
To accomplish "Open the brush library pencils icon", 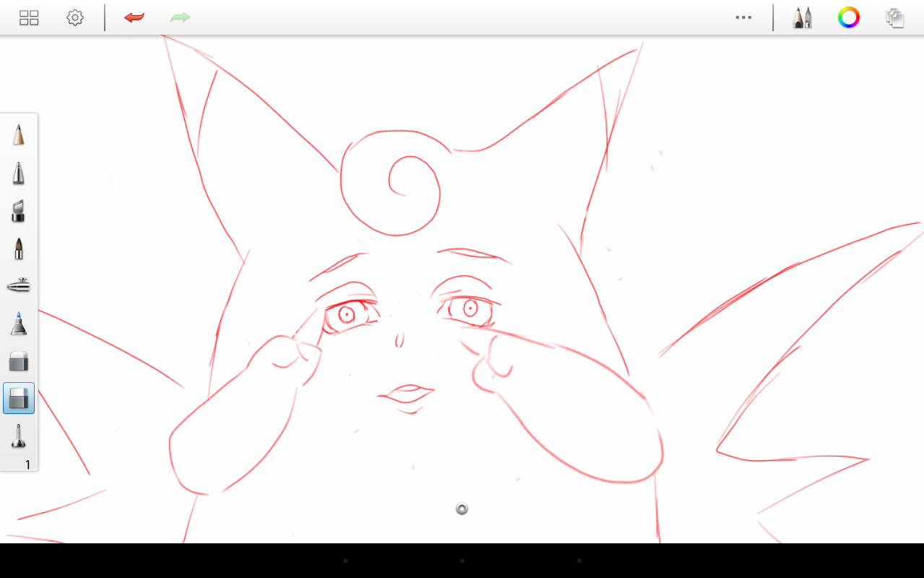I will (802, 17).
